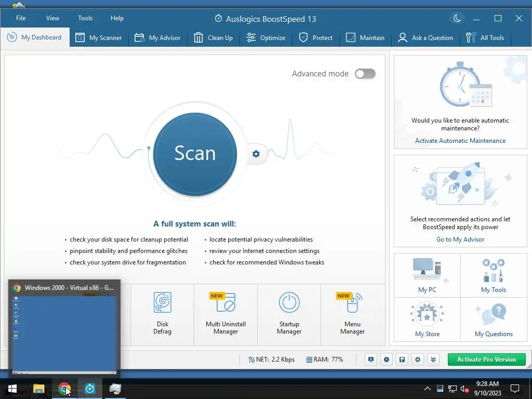532x399 pixels.
Task: Open Windows Start button
Action: click(12, 389)
